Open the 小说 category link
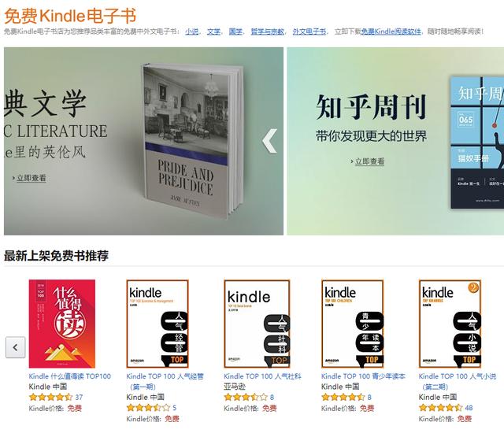The height and width of the screenshot is (433, 504). point(191,31)
